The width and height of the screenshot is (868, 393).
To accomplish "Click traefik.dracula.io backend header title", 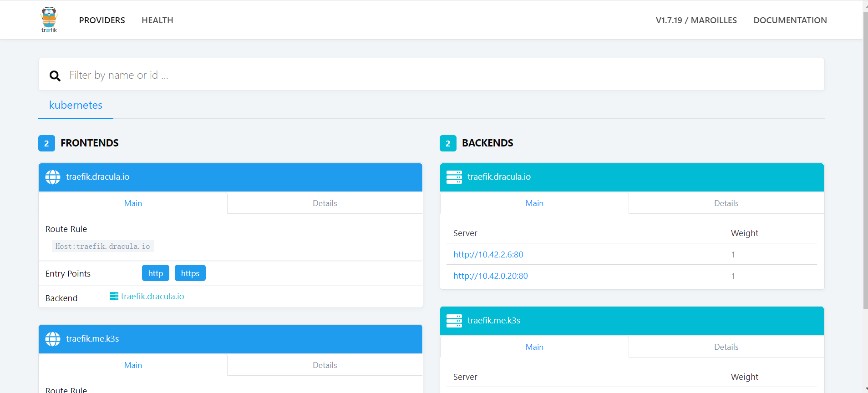I will coord(499,176).
